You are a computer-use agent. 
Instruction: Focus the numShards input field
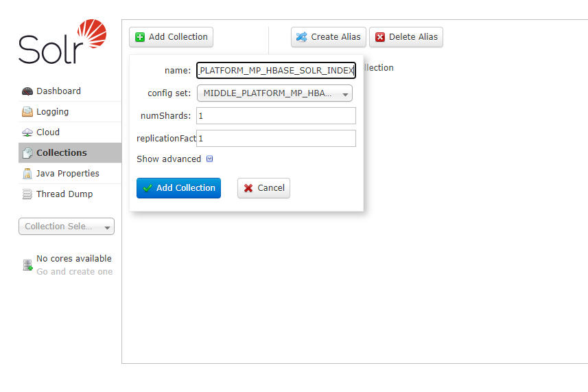coord(276,116)
